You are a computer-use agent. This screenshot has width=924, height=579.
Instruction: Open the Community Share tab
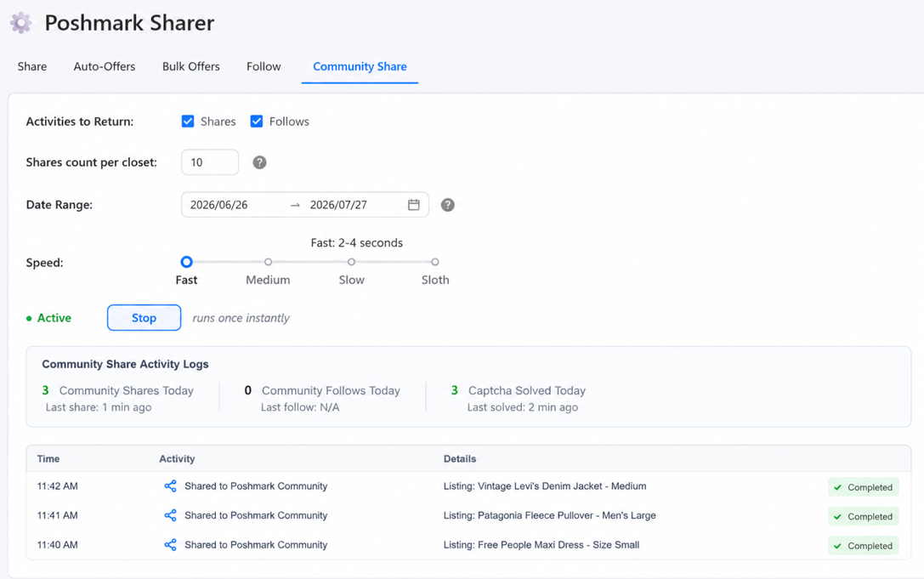tap(360, 66)
